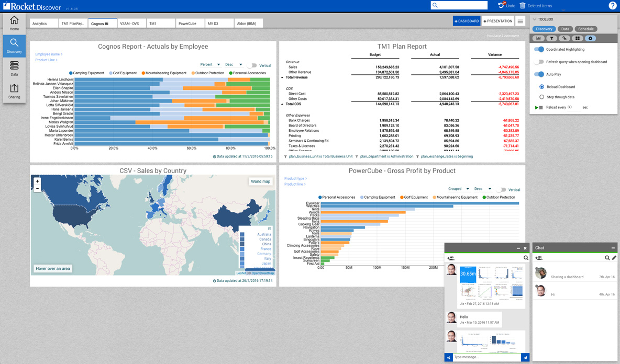Click Outdoor Protection legend swatch on PowerCube chart
The image size is (620, 364).
(484, 197)
